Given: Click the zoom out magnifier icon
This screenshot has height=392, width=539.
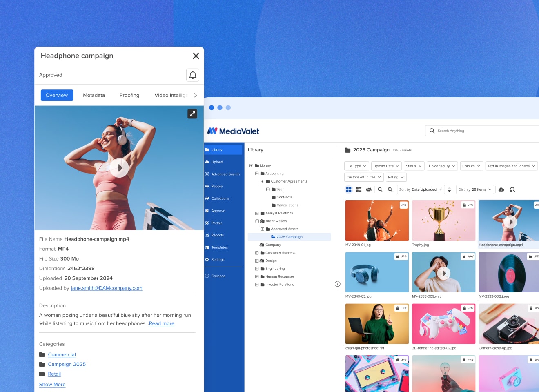Looking at the screenshot, I should point(380,190).
